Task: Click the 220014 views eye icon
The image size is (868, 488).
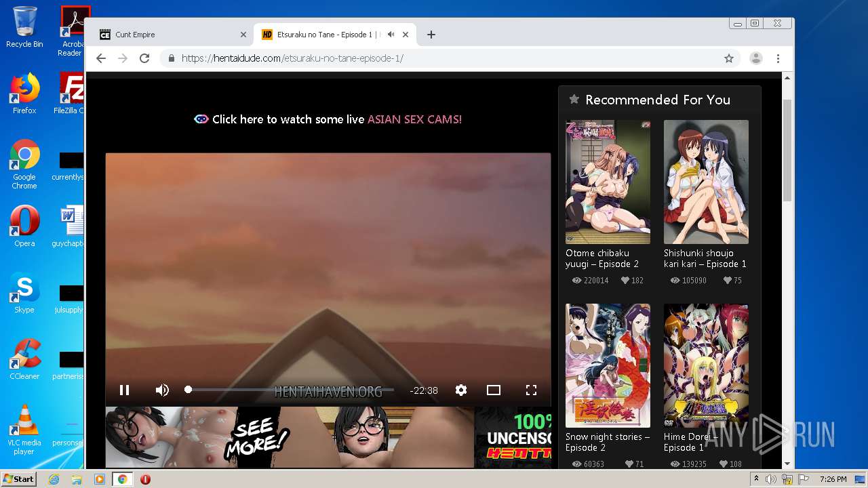Action: click(x=577, y=280)
